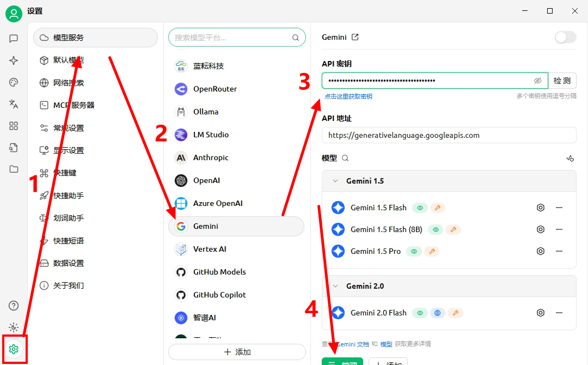Open the knowledge base icon in sidebar
The height and width of the screenshot is (365, 588).
click(14, 148)
